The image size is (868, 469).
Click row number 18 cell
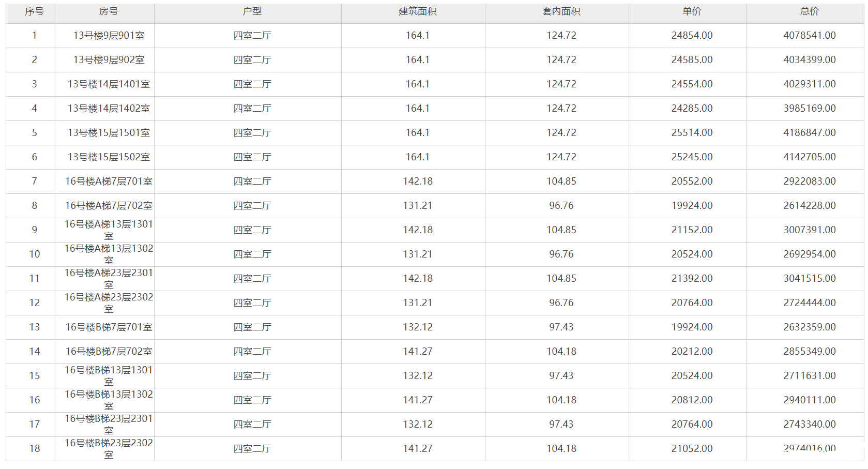pos(34,449)
